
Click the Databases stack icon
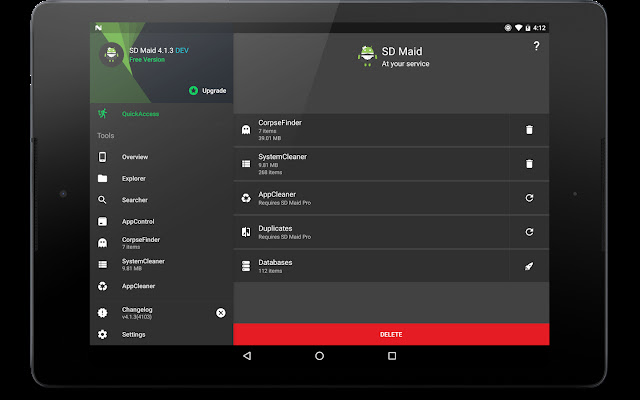pos(246,266)
